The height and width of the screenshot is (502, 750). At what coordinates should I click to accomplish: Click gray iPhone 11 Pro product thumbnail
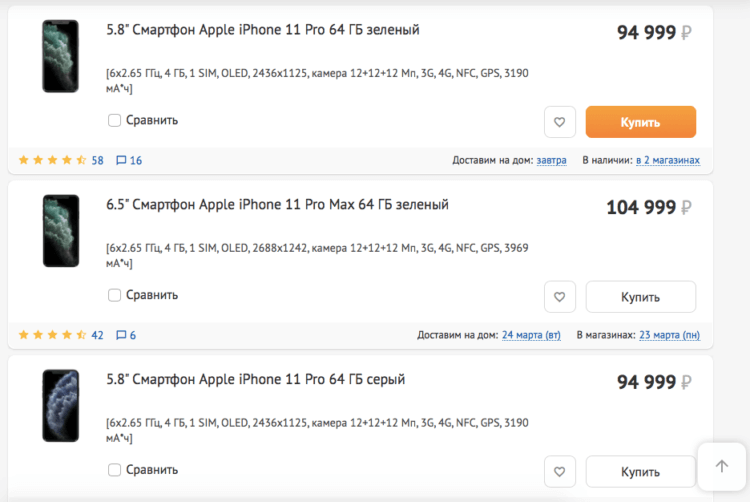point(61,405)
